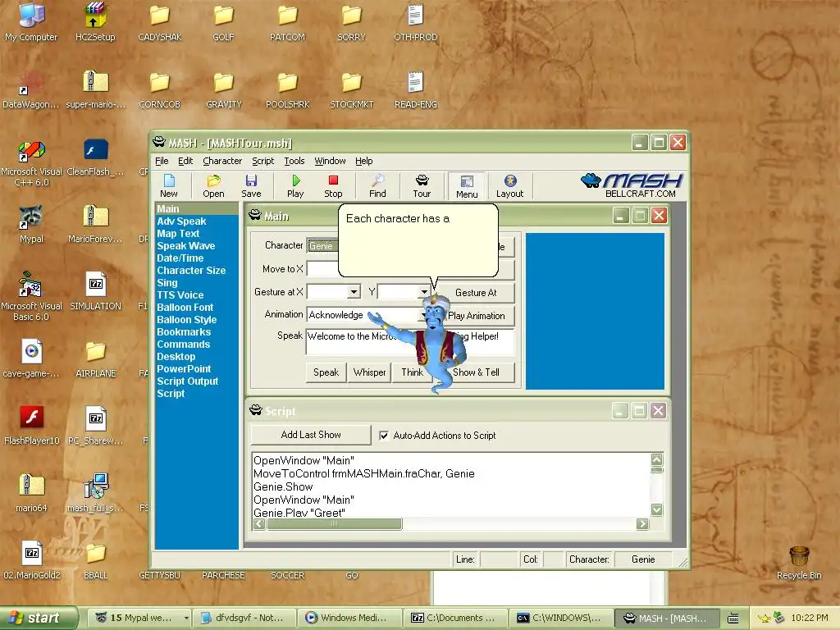
Task: Click the Windows Start button
Action: pos(39,619)
